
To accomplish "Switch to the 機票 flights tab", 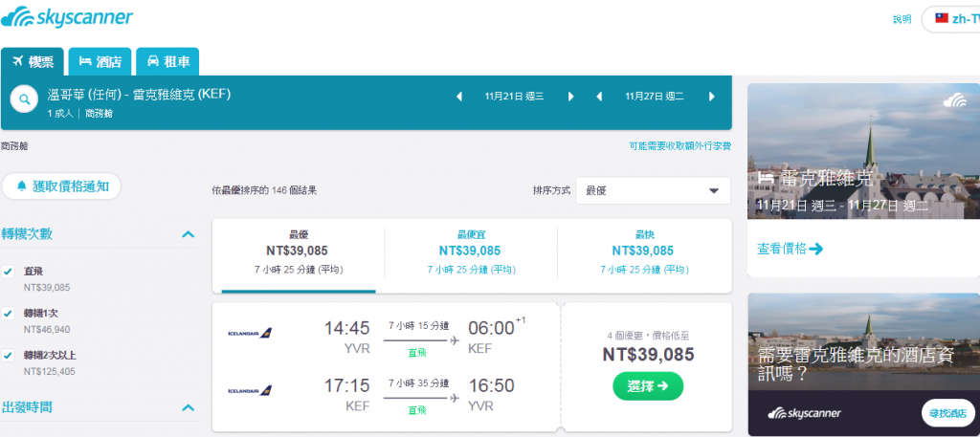I will (x=33, y=61).
